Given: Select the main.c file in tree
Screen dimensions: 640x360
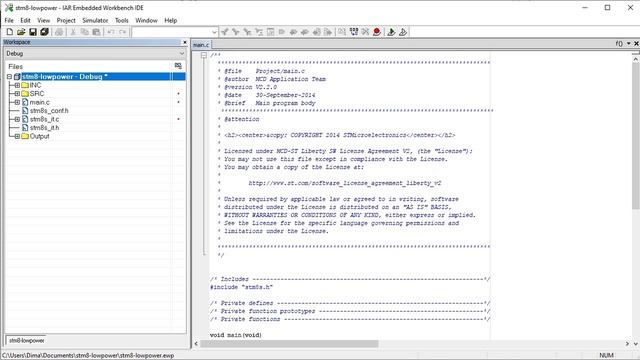Looking at the screenshot, I should click(x=40, y=102).
